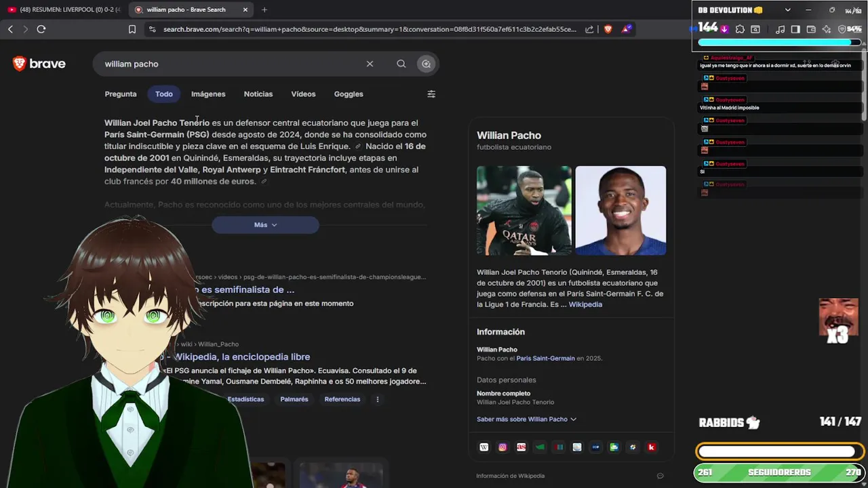Go back with the browser back arrow
This screenshot has width=868, height=488.
tap(10, 29)
